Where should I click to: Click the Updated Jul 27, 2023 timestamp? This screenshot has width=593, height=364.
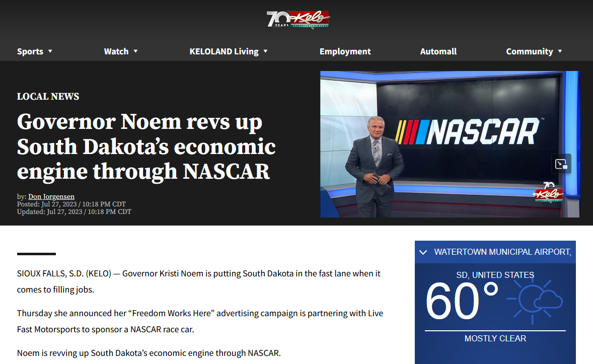74,212
